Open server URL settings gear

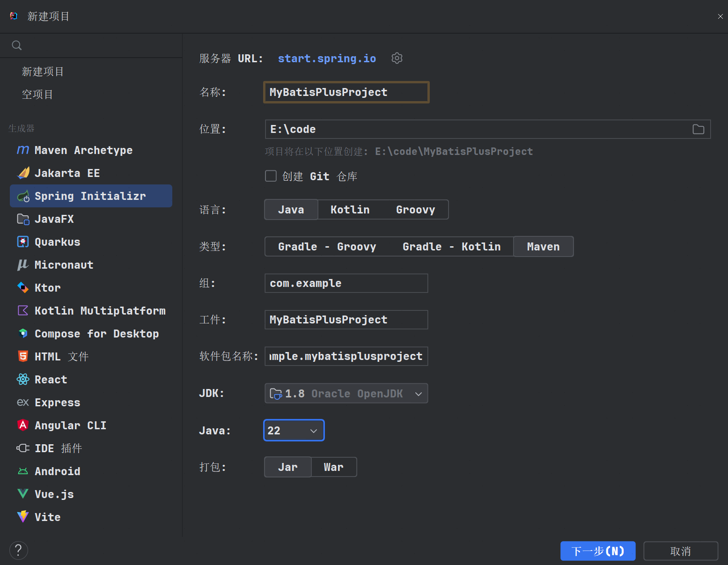coord(397,58)
